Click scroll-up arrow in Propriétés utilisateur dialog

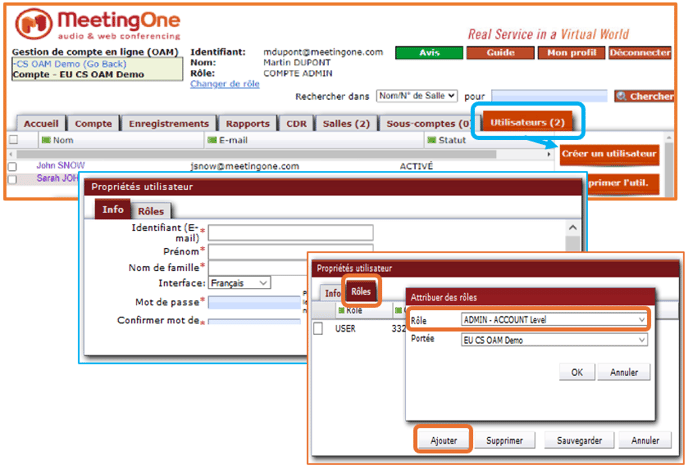point(572,228)
